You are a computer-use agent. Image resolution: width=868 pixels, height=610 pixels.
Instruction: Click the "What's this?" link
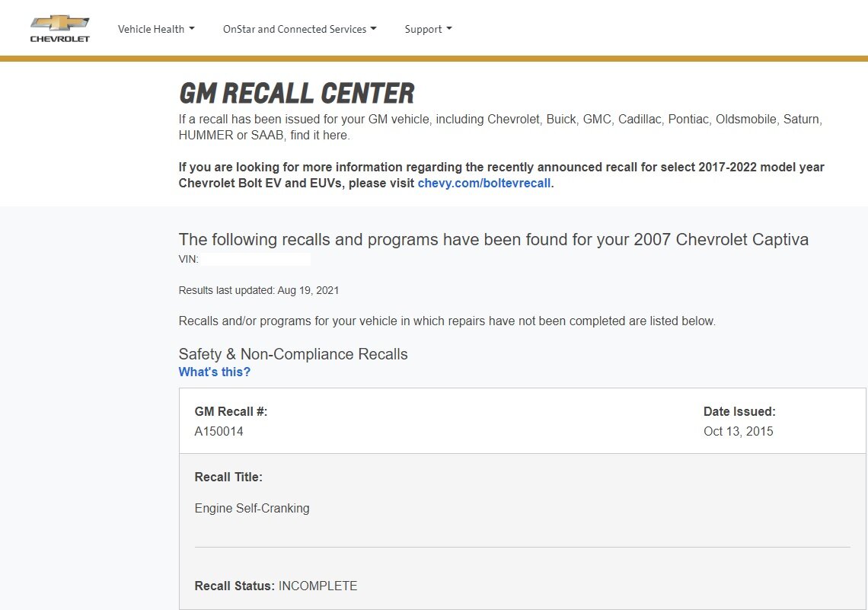(x=214, y=372)
